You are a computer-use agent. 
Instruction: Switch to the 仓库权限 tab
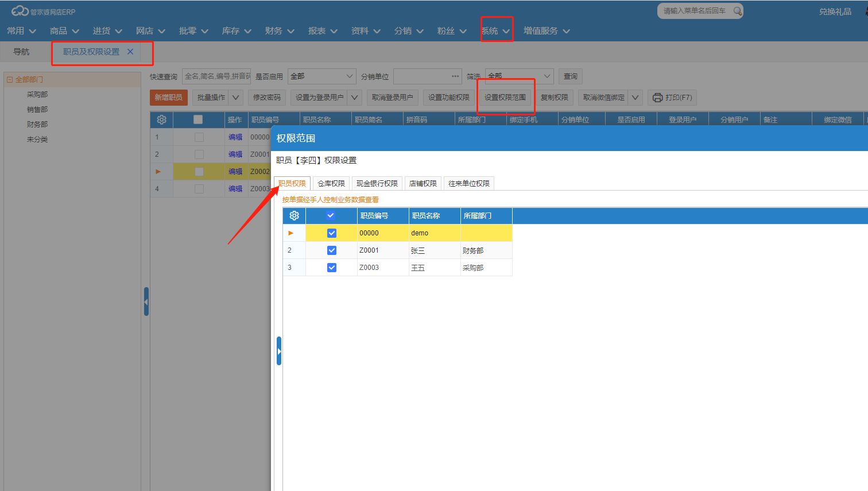(331, 184)
